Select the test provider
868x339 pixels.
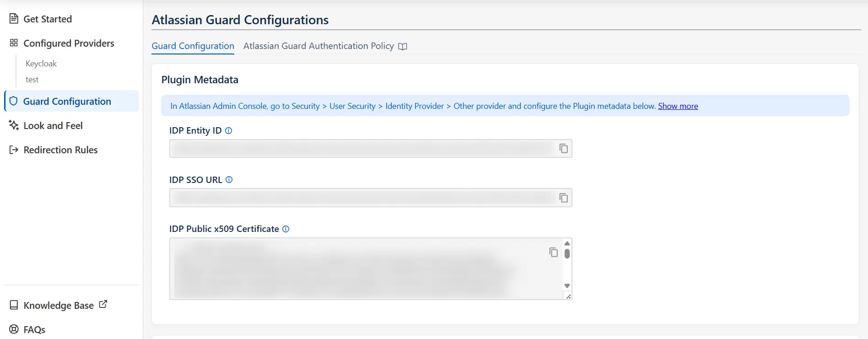tap(32, 80)
